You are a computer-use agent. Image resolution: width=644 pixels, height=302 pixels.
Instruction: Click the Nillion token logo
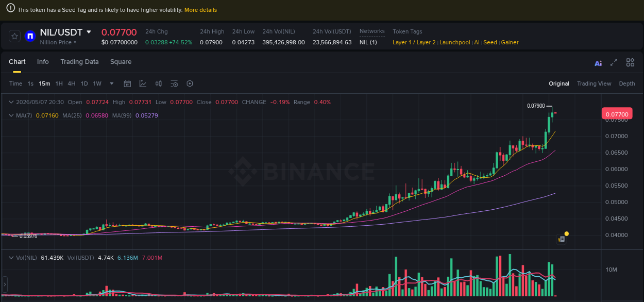click(30, 36)
